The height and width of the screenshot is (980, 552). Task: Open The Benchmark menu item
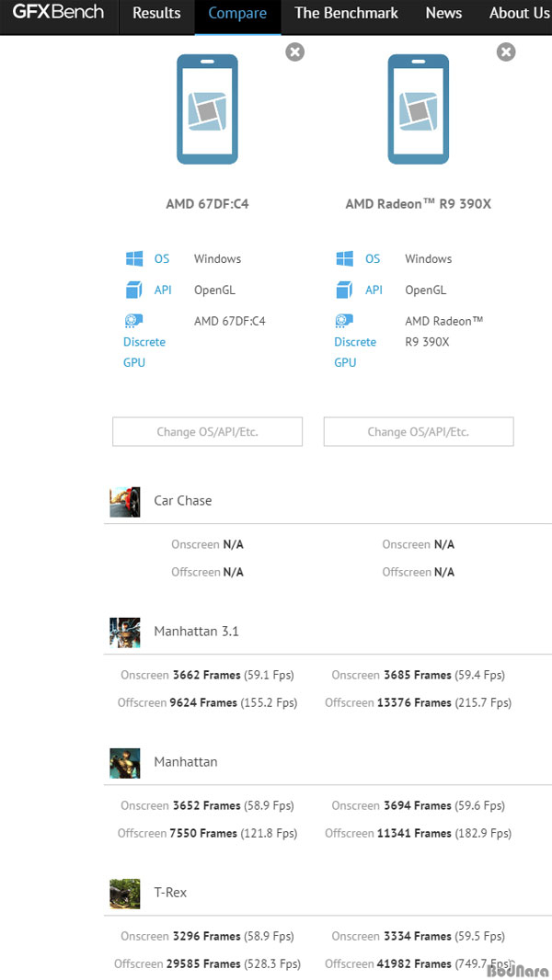point(346,13)
